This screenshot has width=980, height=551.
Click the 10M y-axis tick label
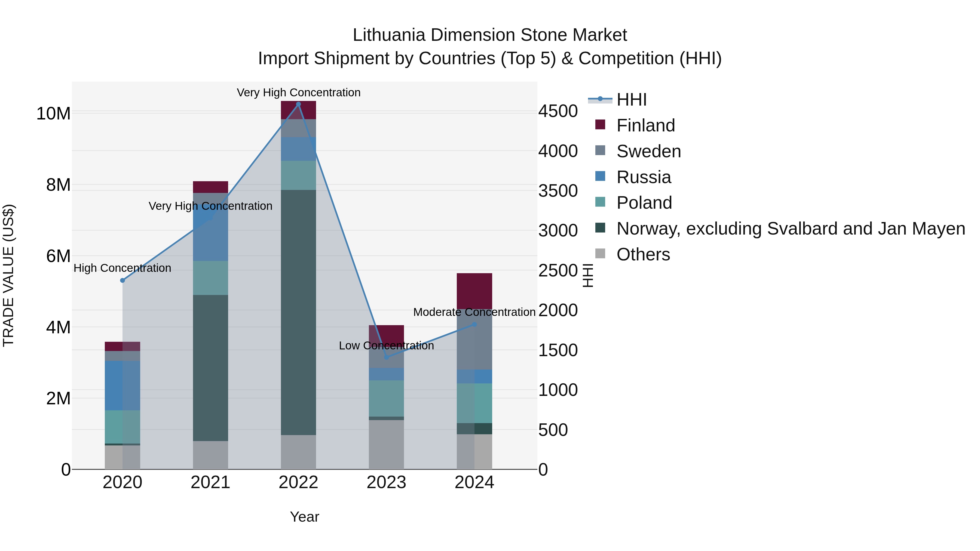(x=53, y=114)
